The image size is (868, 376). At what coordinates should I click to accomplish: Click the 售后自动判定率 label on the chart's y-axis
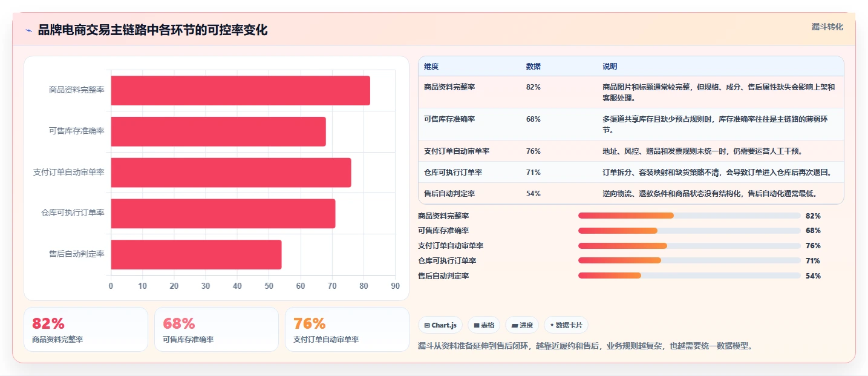(77, 254)
